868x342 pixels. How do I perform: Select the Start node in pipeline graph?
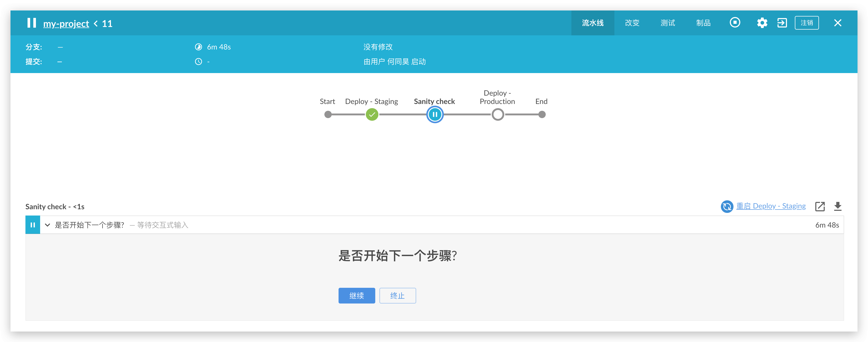coord(328,115)
